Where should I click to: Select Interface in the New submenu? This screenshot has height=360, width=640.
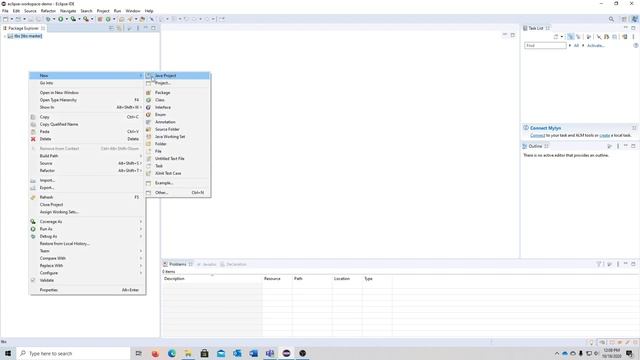click(x=178, y=107)
